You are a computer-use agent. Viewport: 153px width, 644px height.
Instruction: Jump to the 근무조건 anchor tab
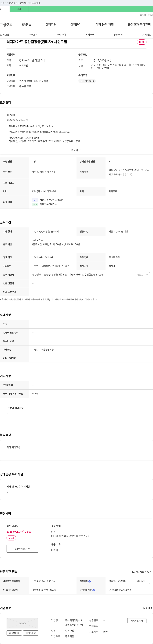(x=33, y=35)
